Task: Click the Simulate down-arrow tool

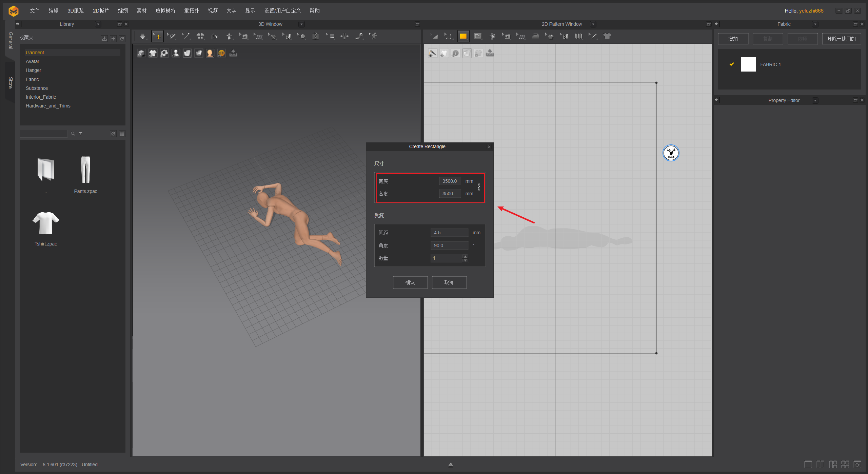Action: pos(143,36)
